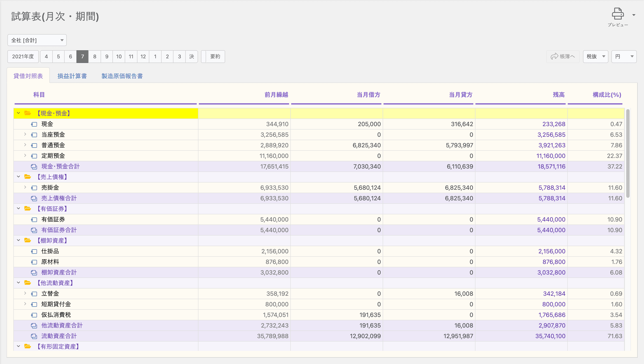Open the 税抜 tax display dropdown
Image resolution: width=644 pixels, height=364 pixels.
596,56
